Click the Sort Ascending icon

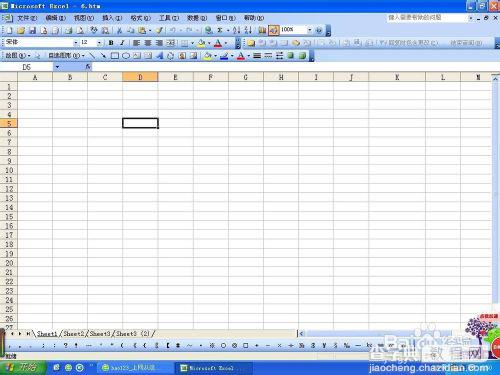tap(236, 30)
